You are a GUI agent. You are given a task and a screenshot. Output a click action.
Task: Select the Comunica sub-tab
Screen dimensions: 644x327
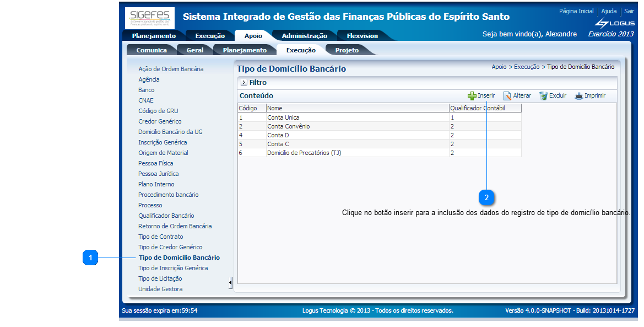pyautogui.click(x=151, y=50)
